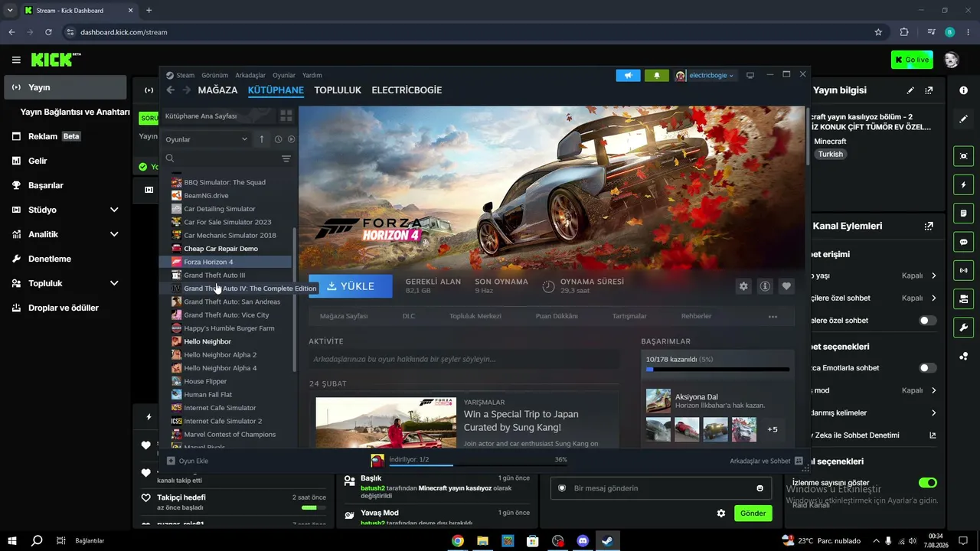Click the YÜKLE install button
980x551 pixels.
pyautogui.click(x=351, y=286)
